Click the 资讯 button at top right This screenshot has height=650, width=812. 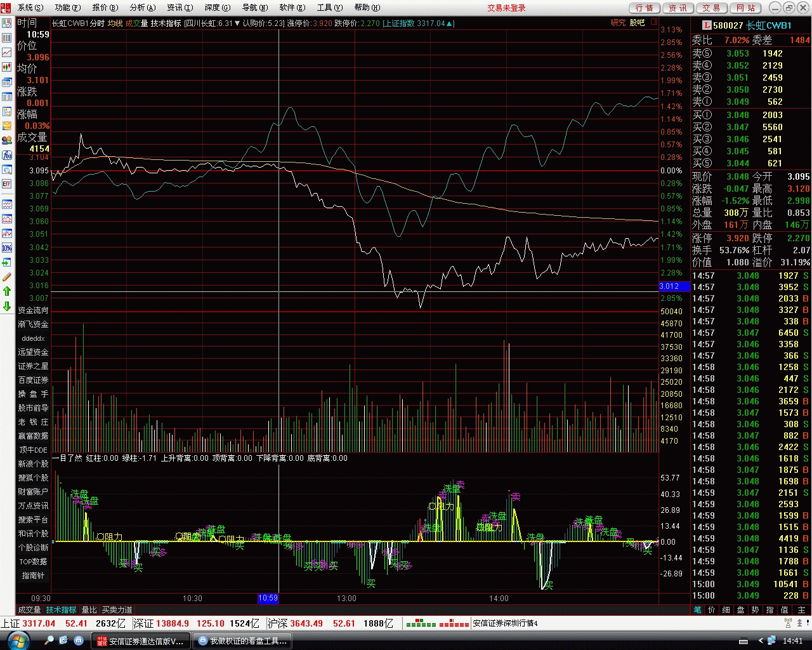[678, 8]
